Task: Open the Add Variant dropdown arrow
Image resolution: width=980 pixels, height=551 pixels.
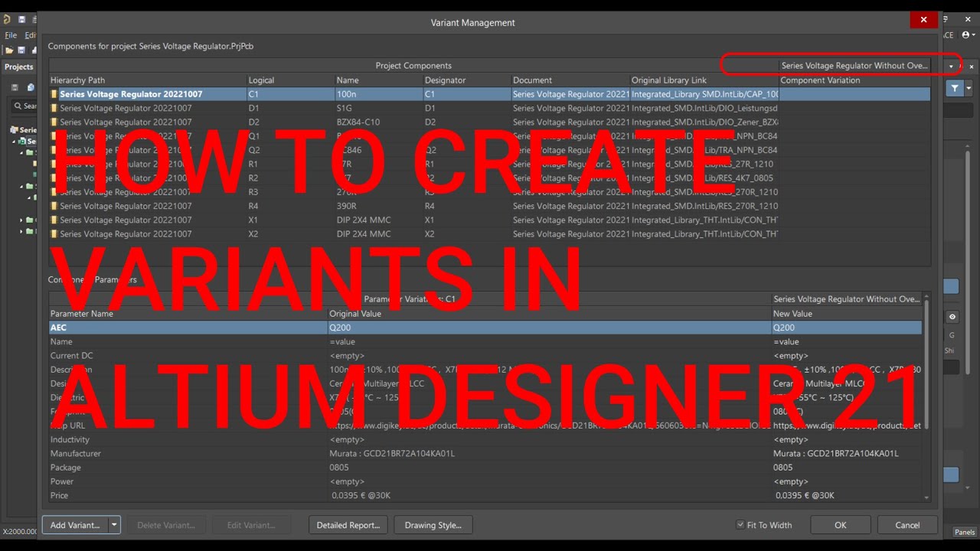Action: [114, 525]
